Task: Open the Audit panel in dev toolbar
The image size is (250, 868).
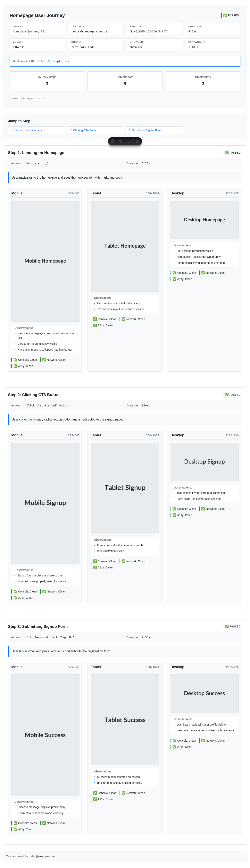Action: [x=129, y=141]
